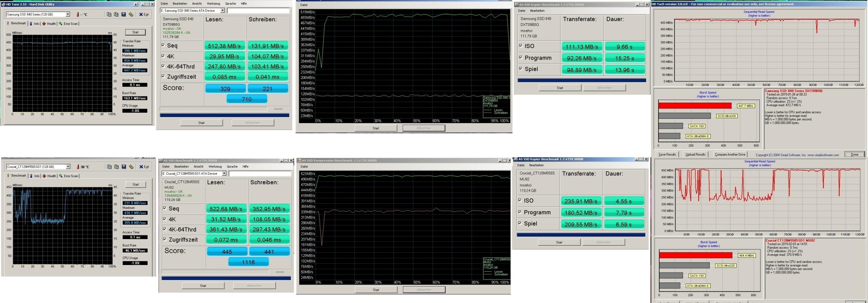Click Compare Another Drive in HD Tach
The height and width of the screenshot is (303, 868).
click(730, 155)
